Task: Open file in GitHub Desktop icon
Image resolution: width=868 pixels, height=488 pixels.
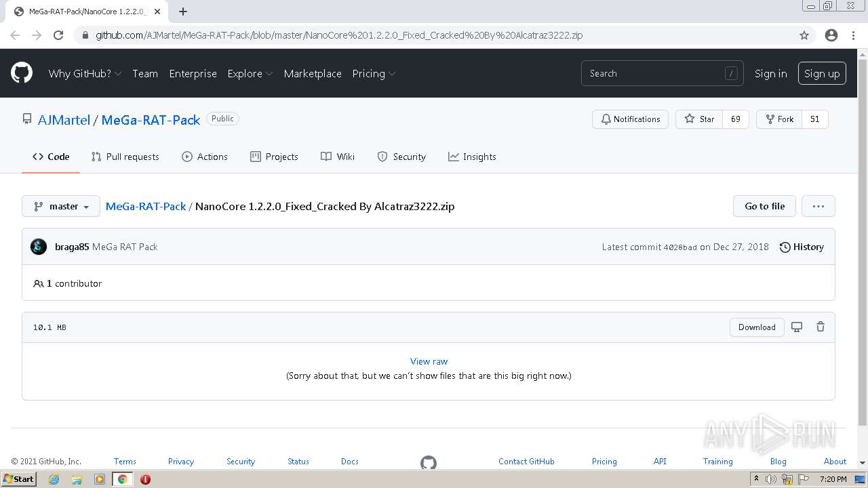Action: 797,327
